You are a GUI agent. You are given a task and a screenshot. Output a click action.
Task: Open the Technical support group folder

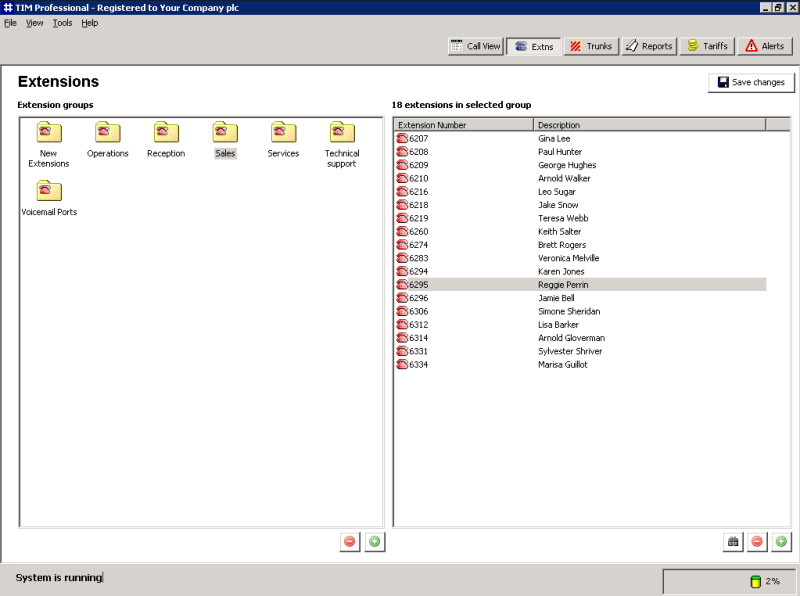[342, 133]
